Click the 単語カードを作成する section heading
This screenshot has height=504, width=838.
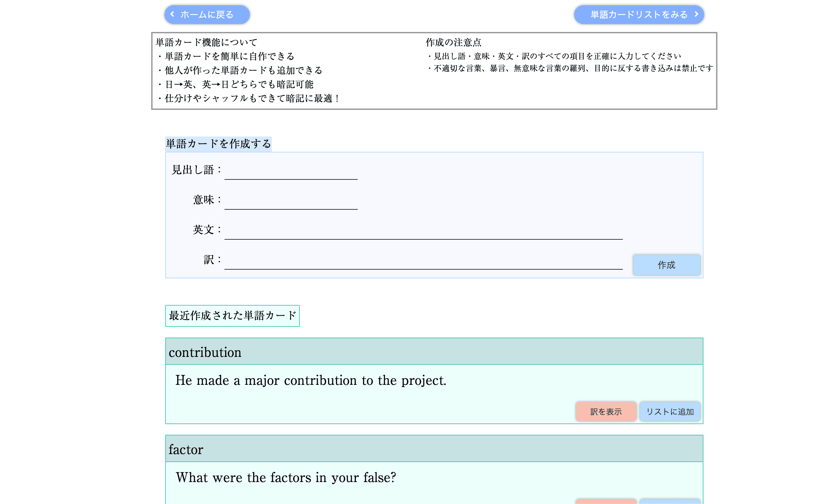[218, 143]
